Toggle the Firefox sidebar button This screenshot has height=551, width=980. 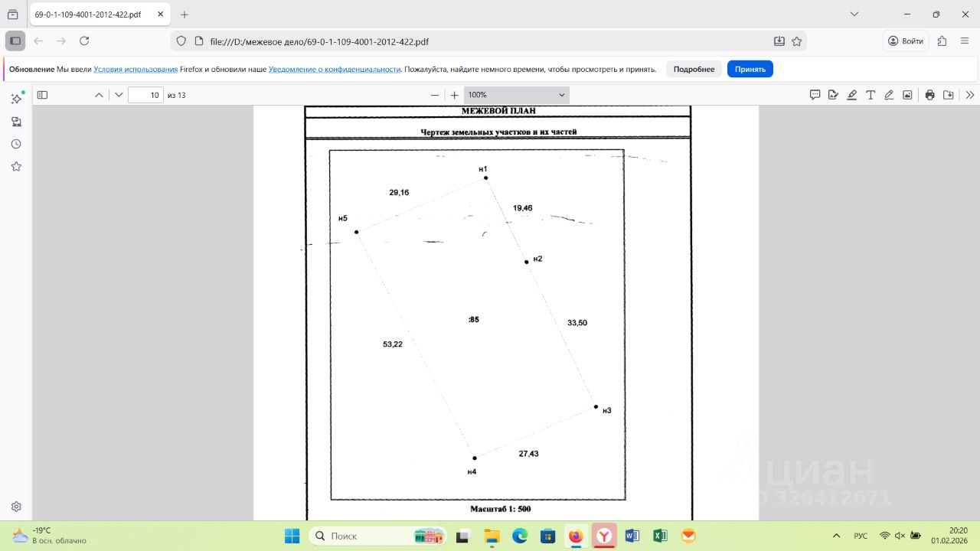[15, 41]
